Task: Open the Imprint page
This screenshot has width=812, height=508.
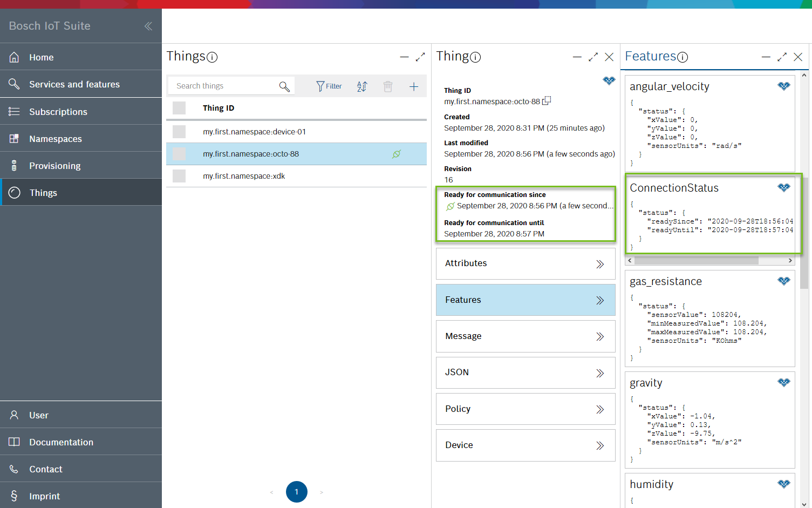Action: coord(81,496)
